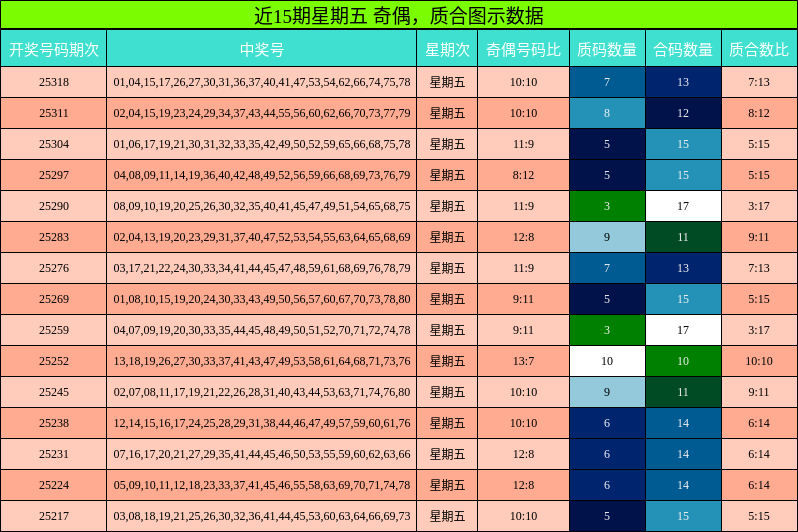The width and height of the screenshot is (798, 532).
Task: Select issue number 25311
Action: [x=53, y=114]
